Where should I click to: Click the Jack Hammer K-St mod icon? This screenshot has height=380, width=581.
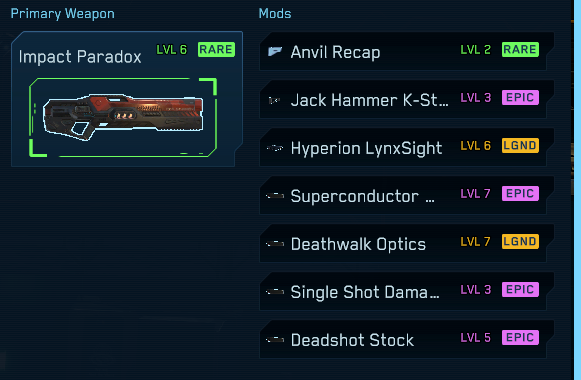(275, 100)
